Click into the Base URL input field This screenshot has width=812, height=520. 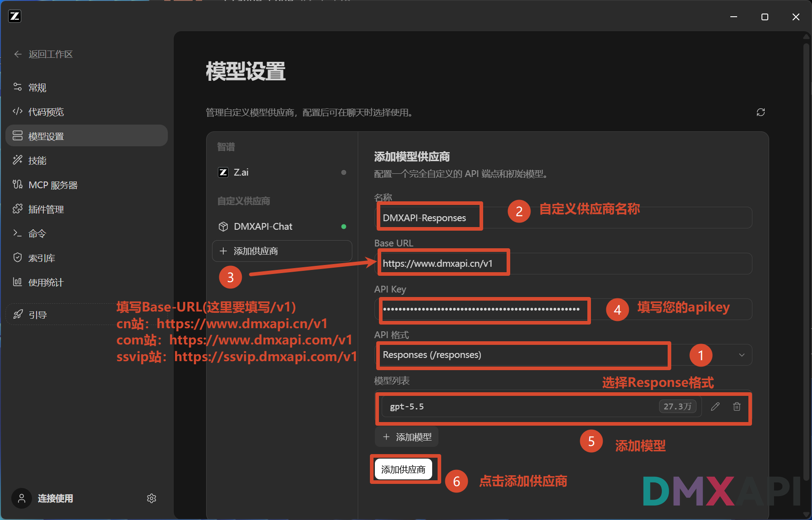pyautogui.click(x=563, y=264)
